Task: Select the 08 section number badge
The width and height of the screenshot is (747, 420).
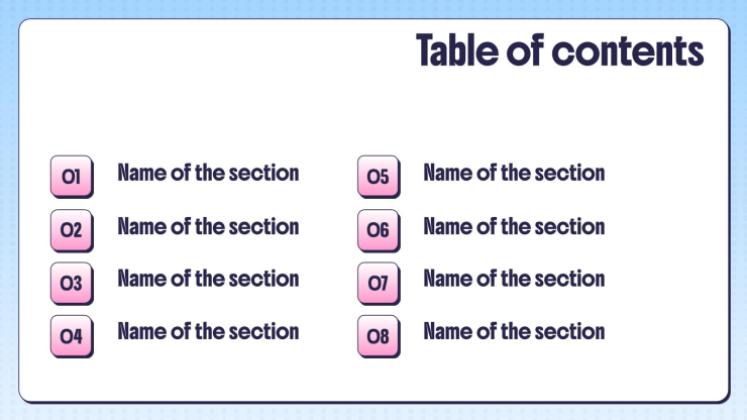Action: tap(378, 336)
